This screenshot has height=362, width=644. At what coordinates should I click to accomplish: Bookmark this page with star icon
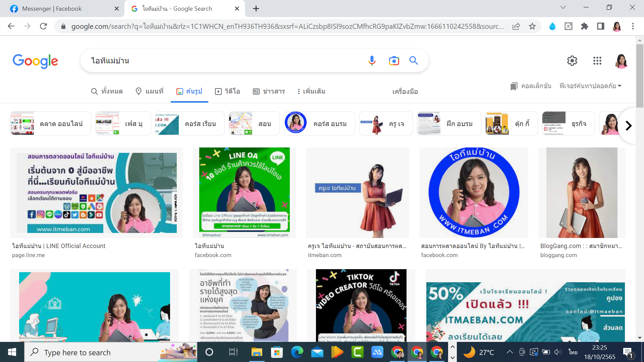[532, 26]
